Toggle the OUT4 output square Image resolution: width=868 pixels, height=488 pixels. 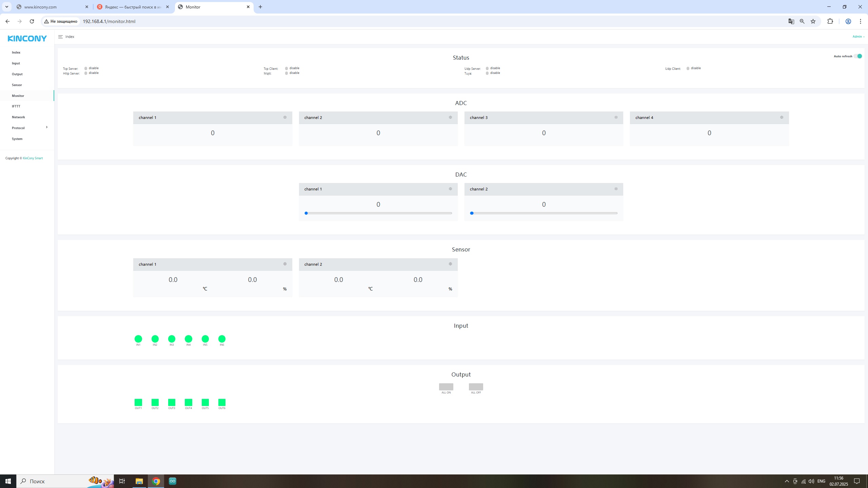[x=189, y=402]
